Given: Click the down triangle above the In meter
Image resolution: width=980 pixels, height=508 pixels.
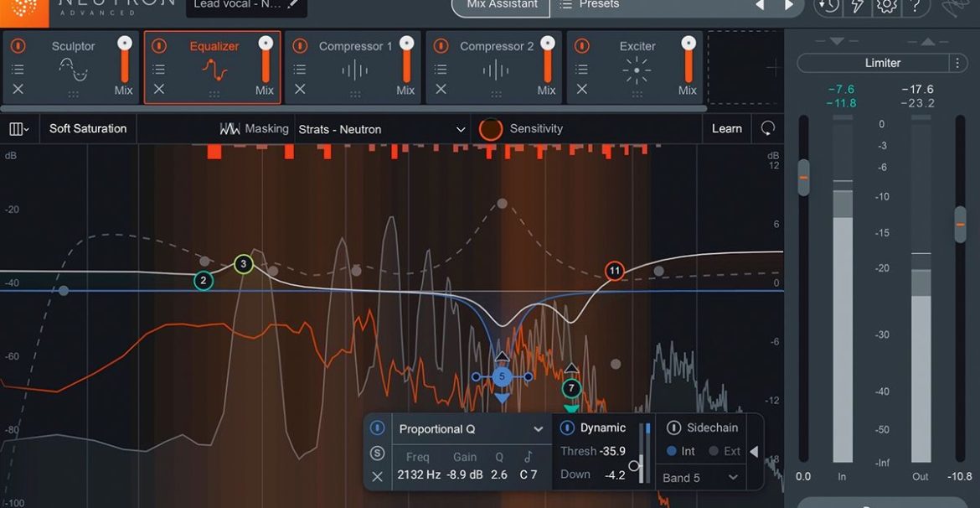Looking at the screenshot, I should [837, 41].
